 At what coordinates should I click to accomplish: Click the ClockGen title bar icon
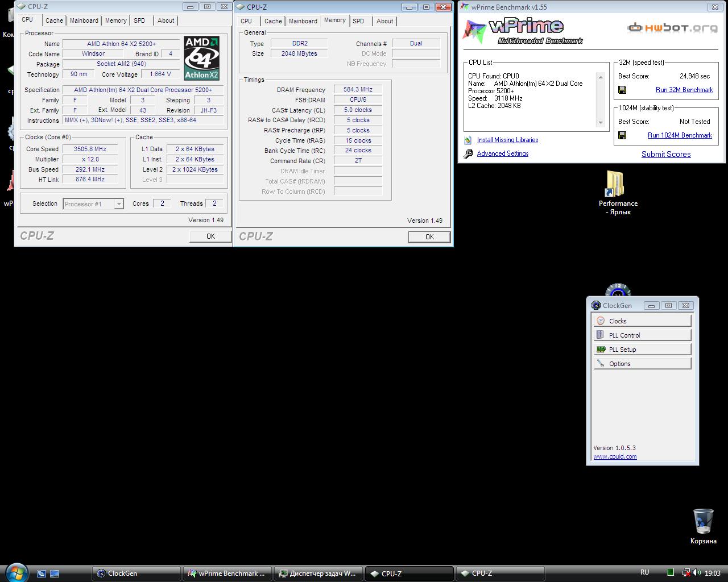[x=596, y=305]
